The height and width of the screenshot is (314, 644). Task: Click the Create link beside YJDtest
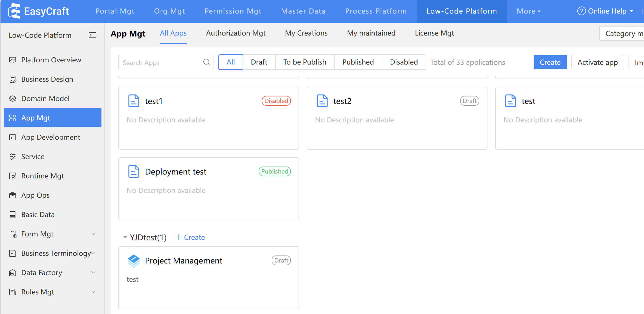(x=190, y=237)
